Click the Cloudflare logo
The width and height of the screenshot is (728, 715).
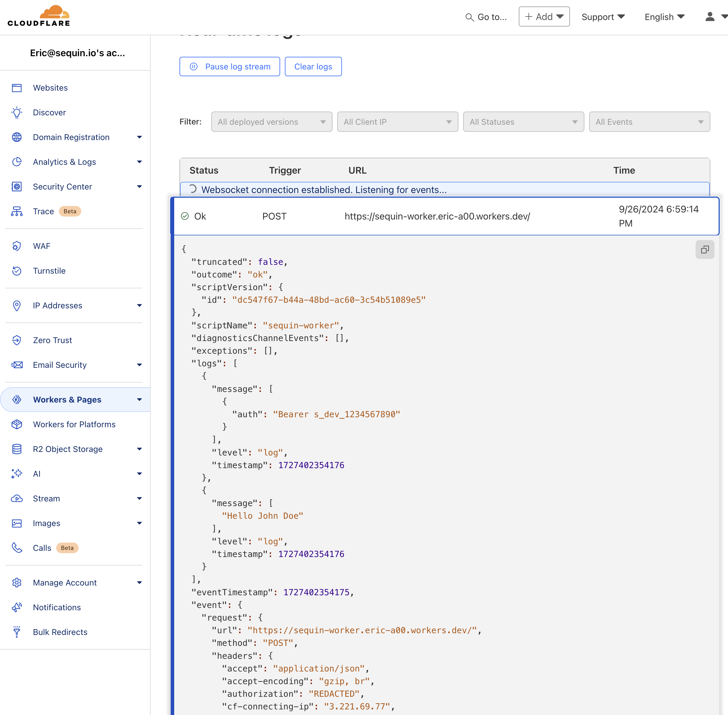click(39, 16)
